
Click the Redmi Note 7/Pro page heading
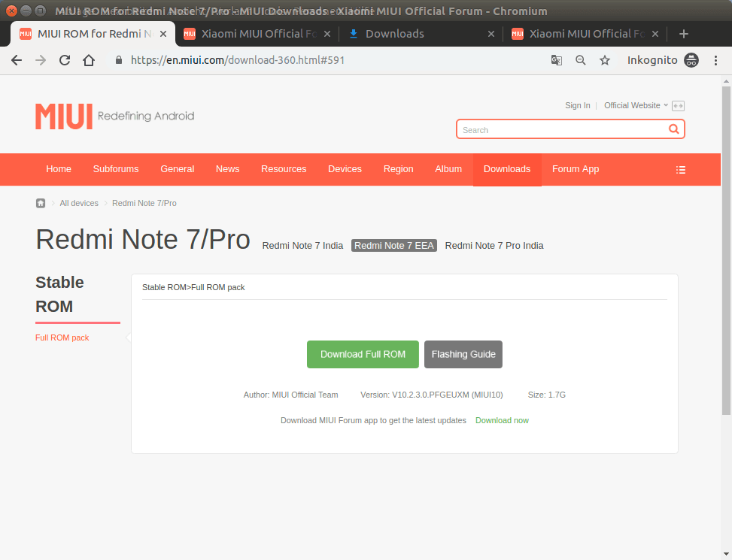click(x=143, y=239)
